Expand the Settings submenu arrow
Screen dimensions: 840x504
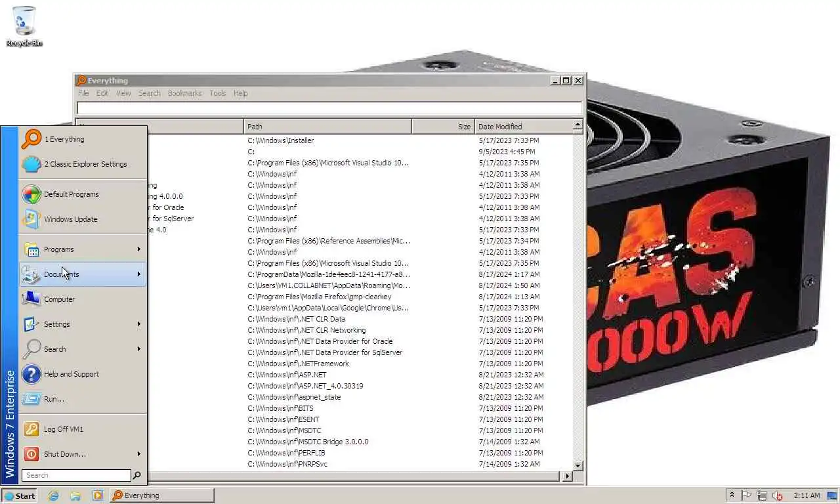coord(139,324)
